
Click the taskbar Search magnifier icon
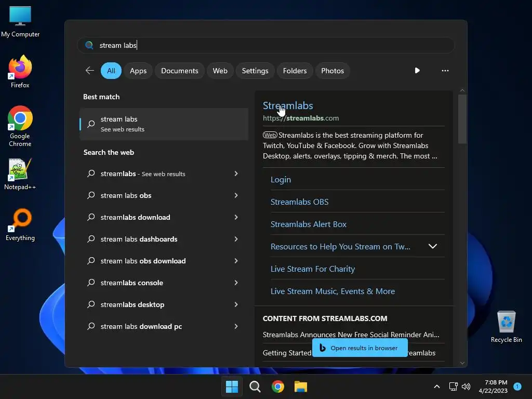pos(255,387)
